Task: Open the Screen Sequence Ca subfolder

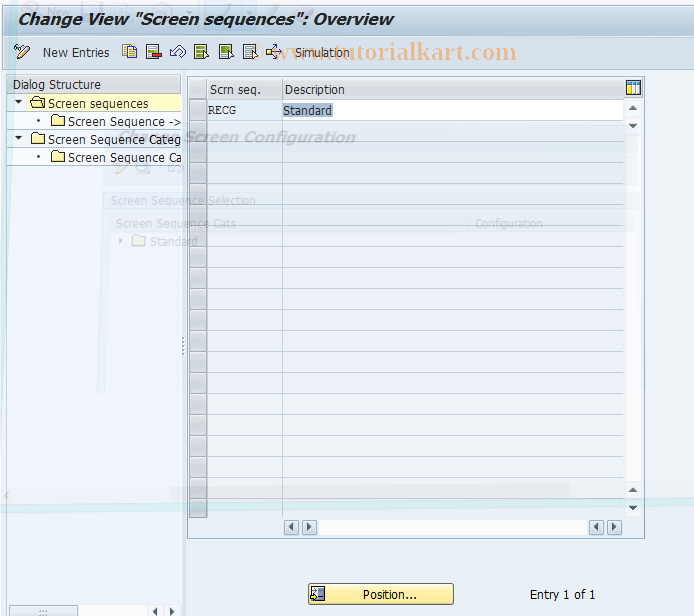Action: click(x=116, y=158)
